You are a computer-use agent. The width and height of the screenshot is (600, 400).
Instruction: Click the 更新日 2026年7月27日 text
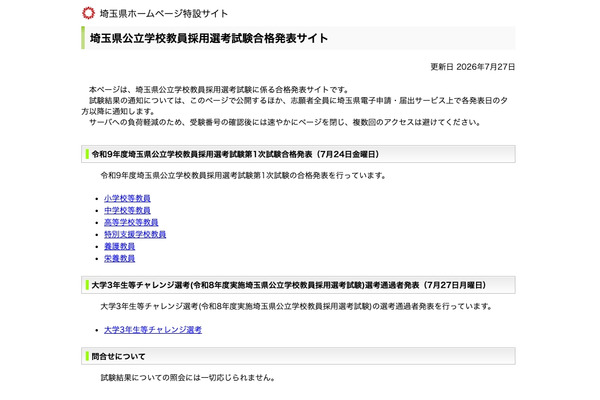point(473,67)
